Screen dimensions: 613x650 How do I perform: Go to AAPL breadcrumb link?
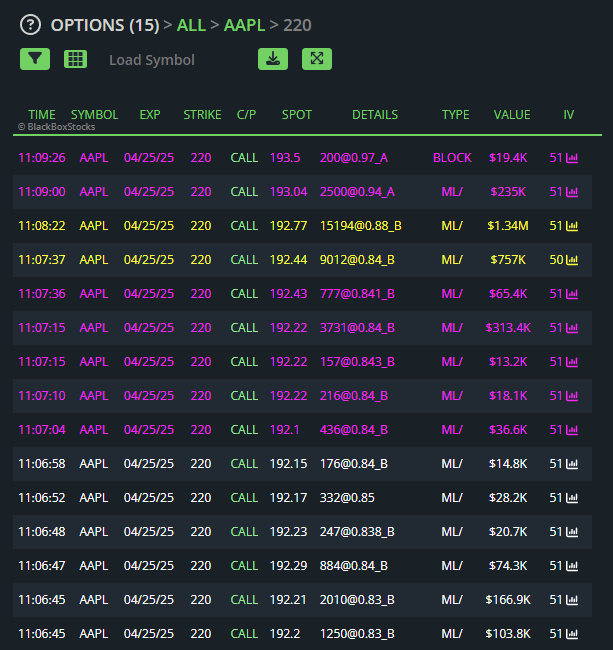pyautogui.click(x=245, y=25)
